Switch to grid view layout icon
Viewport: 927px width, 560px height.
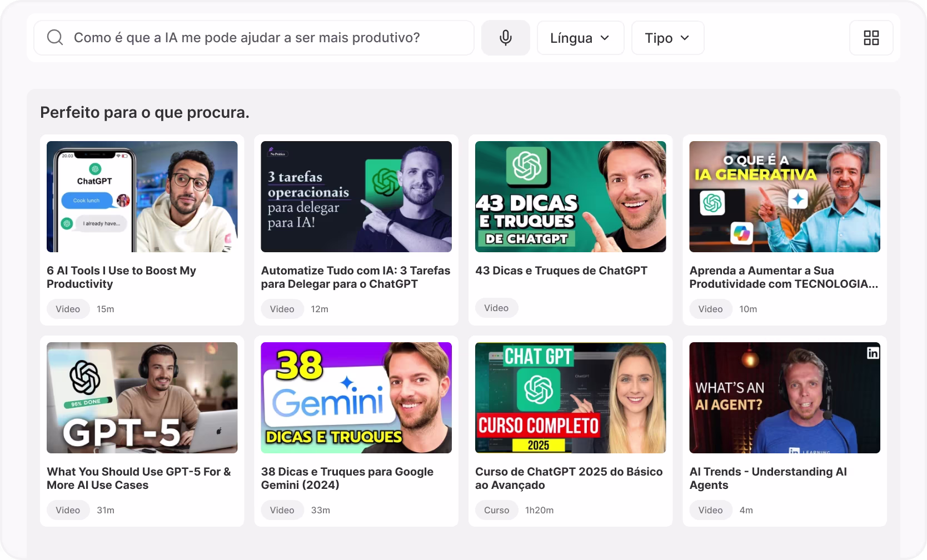[871, 38]
